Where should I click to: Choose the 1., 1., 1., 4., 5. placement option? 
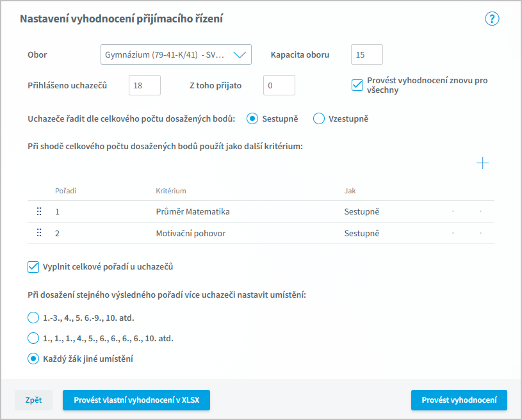click(33, 339)
